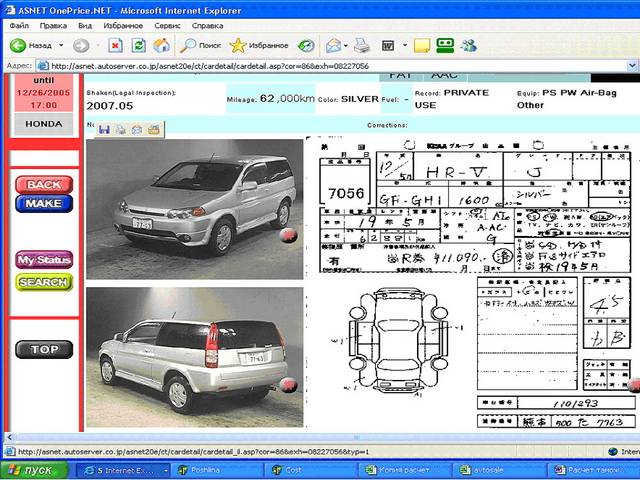Open the address bar dropdown arrow
This screenshot has height=480, width=640.
632,65
